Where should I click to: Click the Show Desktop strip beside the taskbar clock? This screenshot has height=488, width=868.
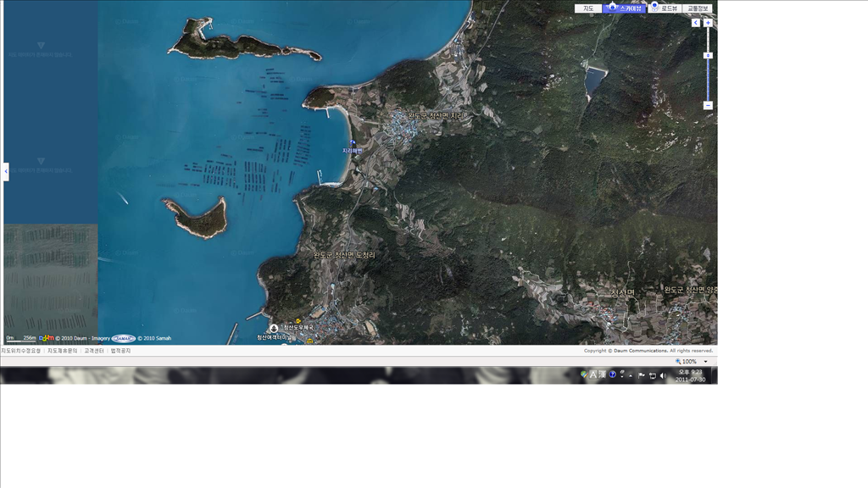714,375
